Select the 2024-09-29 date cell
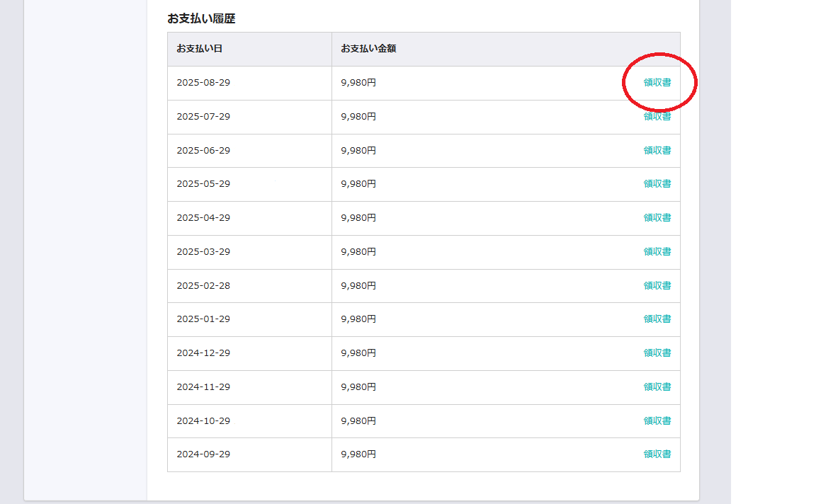The image size is (816, 504). (203, 454)
